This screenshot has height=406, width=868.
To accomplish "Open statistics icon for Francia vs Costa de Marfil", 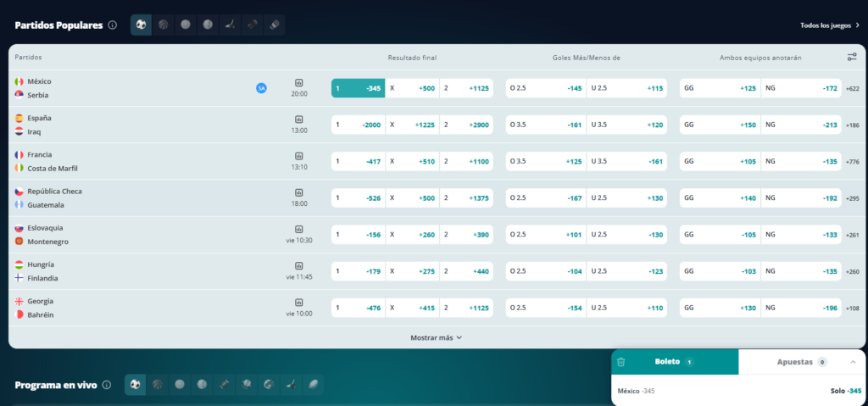I will click(x=299, y=156).
